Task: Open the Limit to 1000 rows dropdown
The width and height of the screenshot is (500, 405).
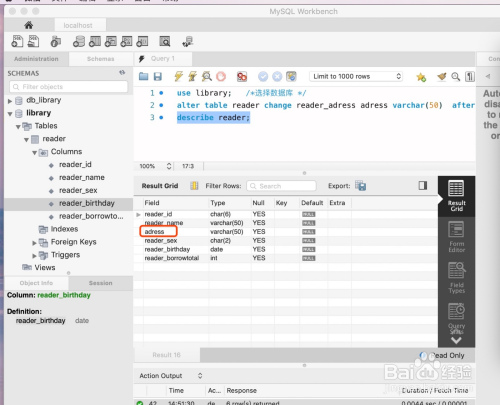Action: (x=356, y=76)
